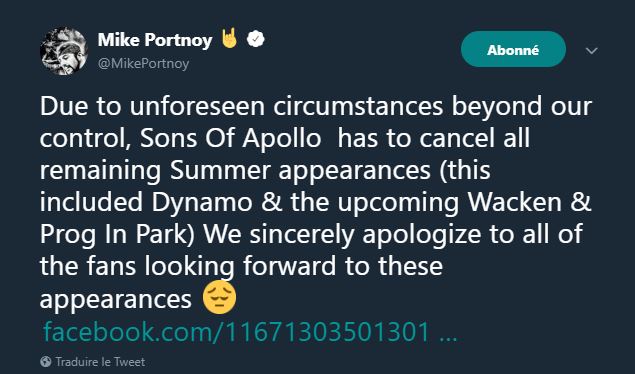Click the globe icon beside Traduire le Tweet
The width and height of the screenshot is (635, 374).
point(46,361)
